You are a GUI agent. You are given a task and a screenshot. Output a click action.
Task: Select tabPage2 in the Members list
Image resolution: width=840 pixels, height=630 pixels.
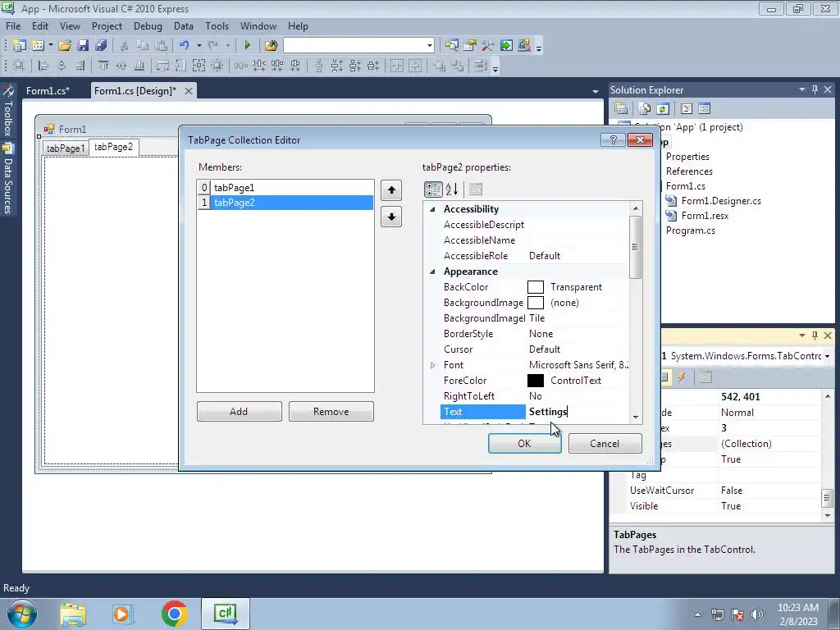pos(285,203)
